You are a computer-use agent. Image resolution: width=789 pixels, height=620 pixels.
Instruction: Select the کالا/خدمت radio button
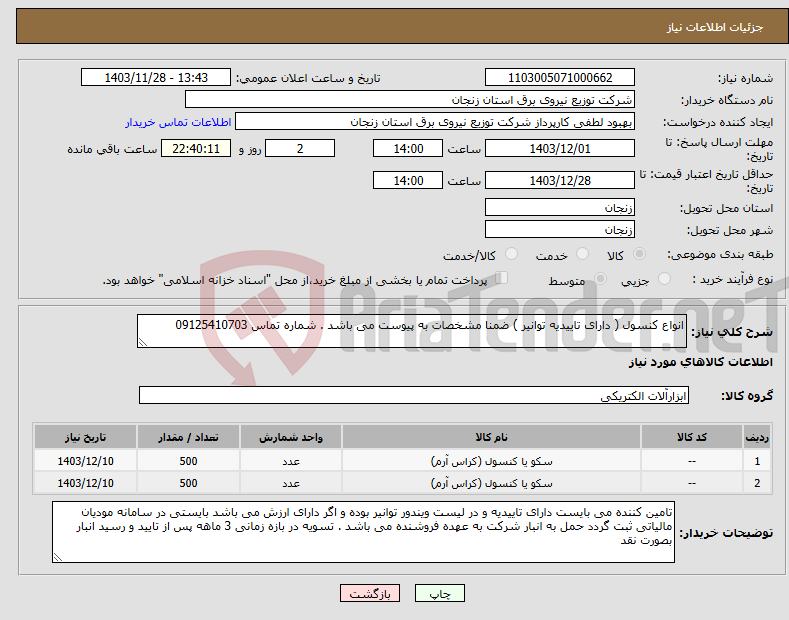511,254
